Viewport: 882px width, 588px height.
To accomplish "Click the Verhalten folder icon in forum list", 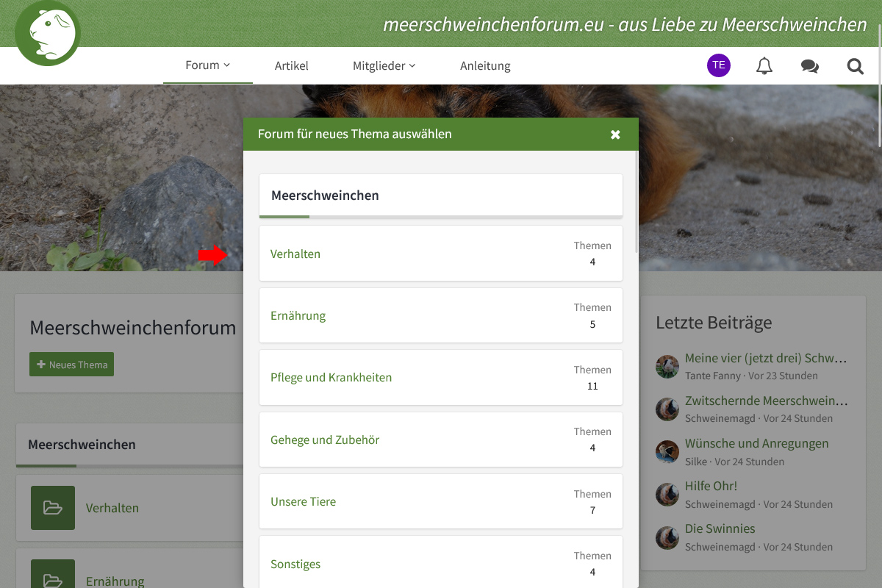I will point(53,508).
